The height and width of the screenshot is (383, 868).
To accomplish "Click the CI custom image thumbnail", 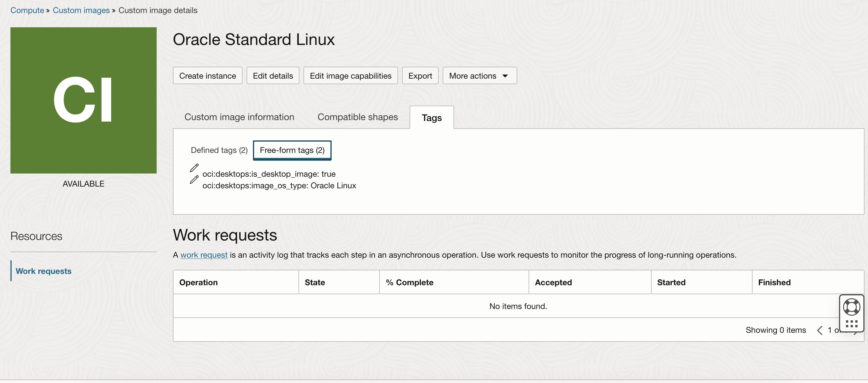I will (x=84, y=100).
